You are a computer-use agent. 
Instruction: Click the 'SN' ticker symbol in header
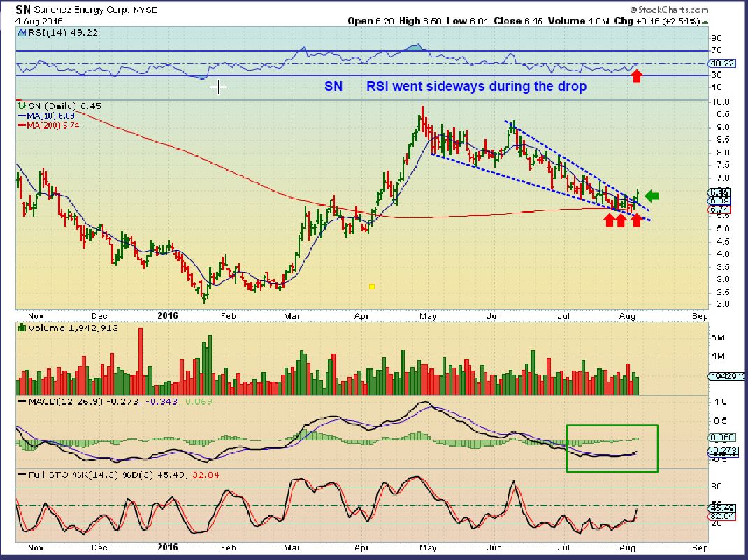click(23, 10)
